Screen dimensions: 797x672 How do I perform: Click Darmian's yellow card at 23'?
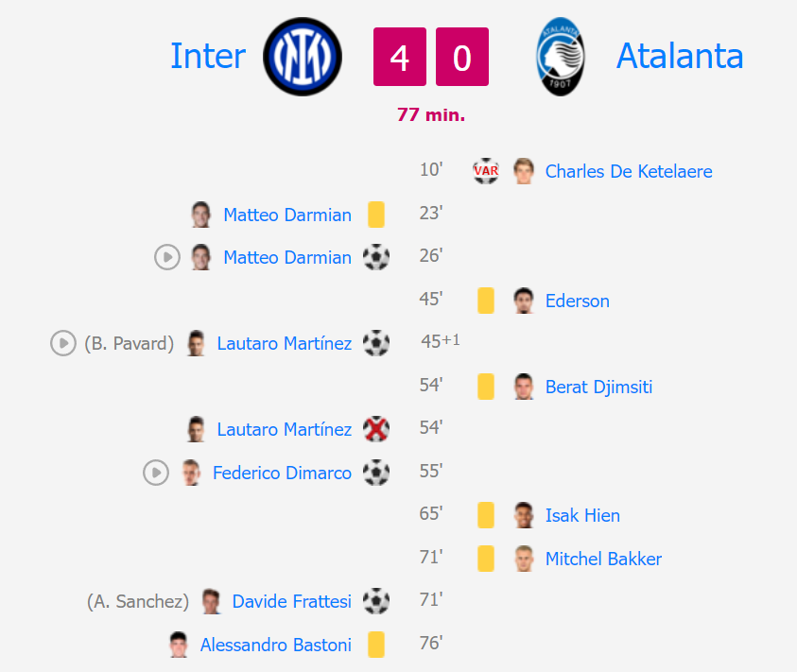tap(376, 214)
